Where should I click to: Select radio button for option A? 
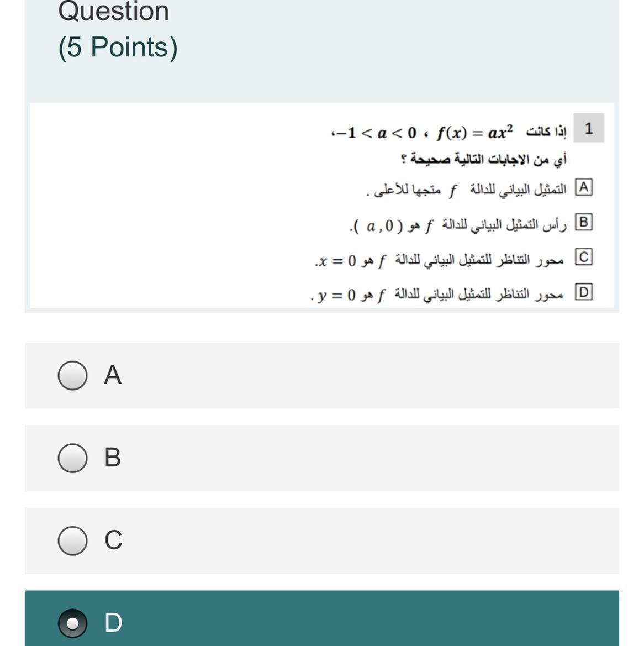click(72, 376)
